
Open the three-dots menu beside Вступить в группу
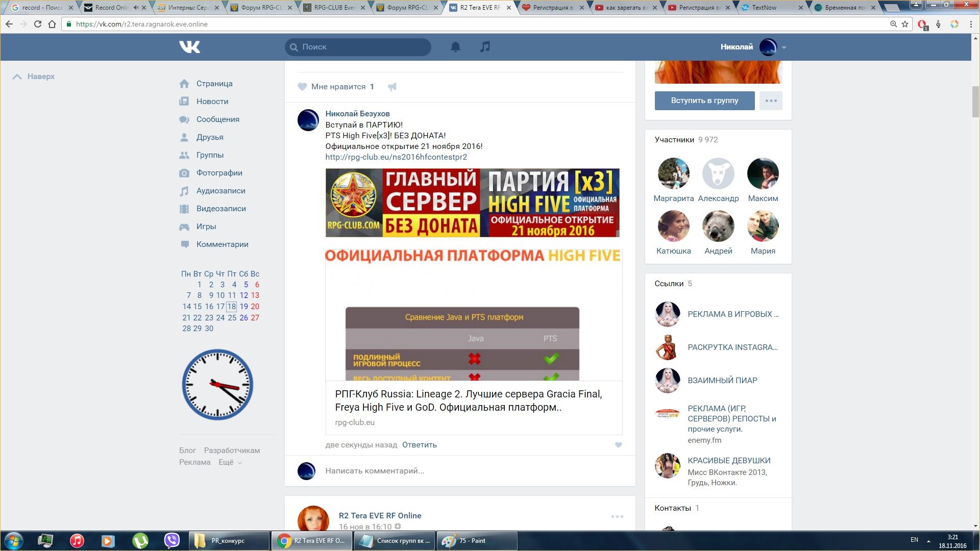point(771,101)
